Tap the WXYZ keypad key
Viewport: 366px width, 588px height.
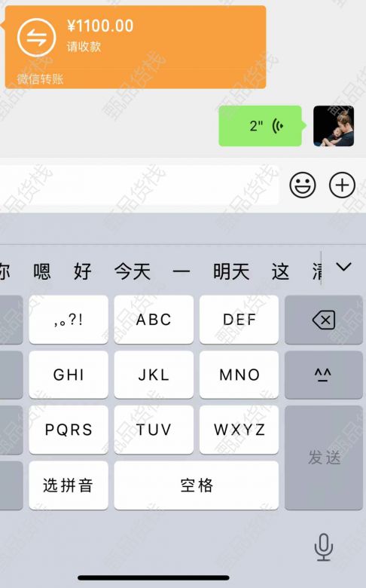[239, 430]
